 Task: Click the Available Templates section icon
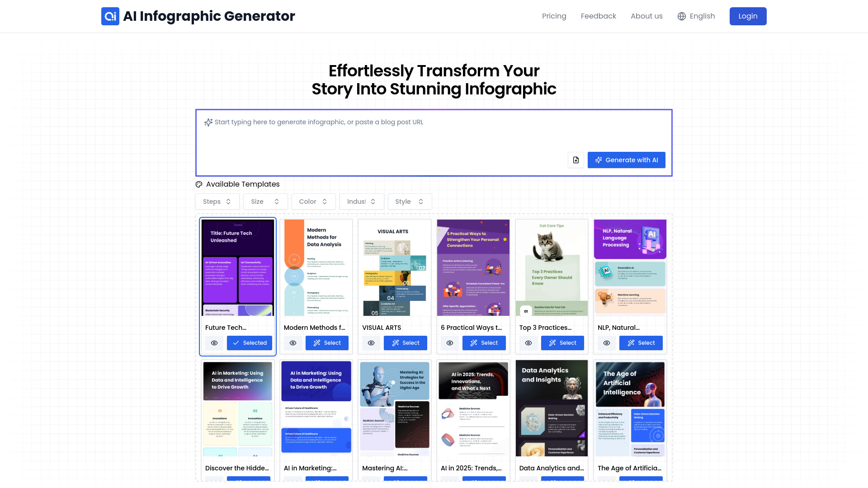point(199,184)
